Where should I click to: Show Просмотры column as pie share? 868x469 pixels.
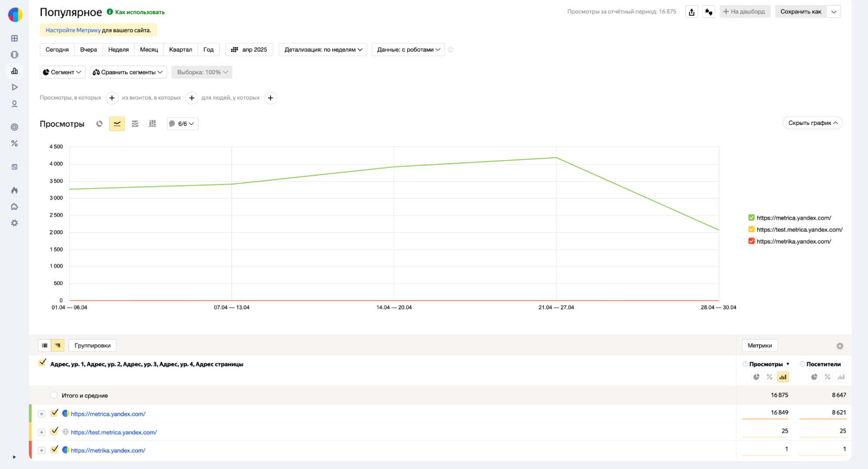(756, 377)
